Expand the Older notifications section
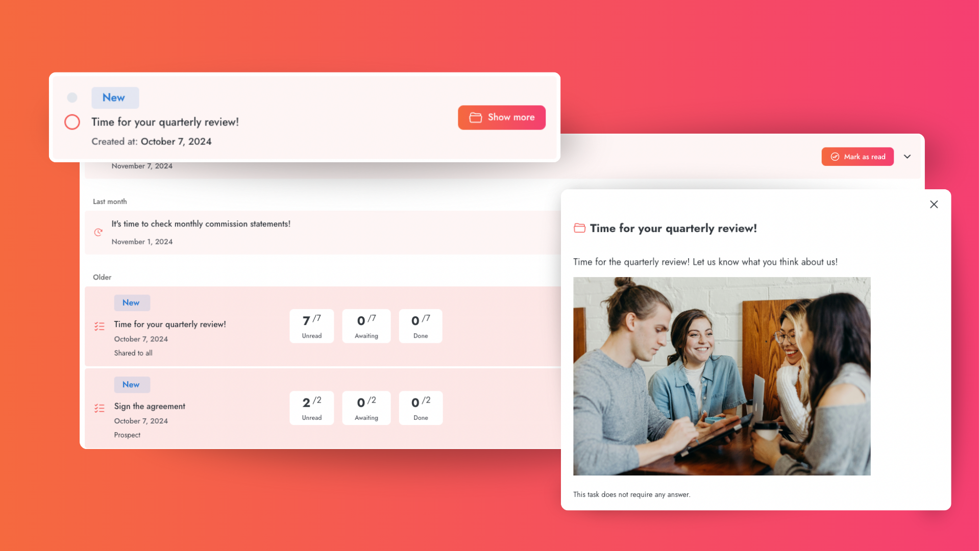This screenshot has height=551, width=980. click(102, 277)
